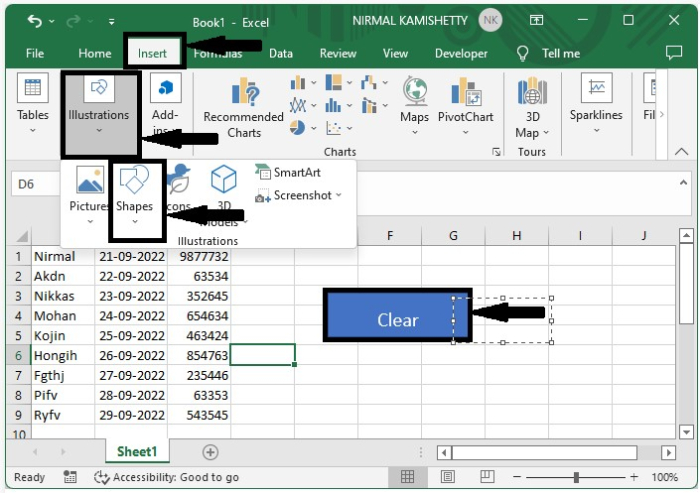
Task: Open Pictures in the Illustrations dropdown
Action: point(90,195)
